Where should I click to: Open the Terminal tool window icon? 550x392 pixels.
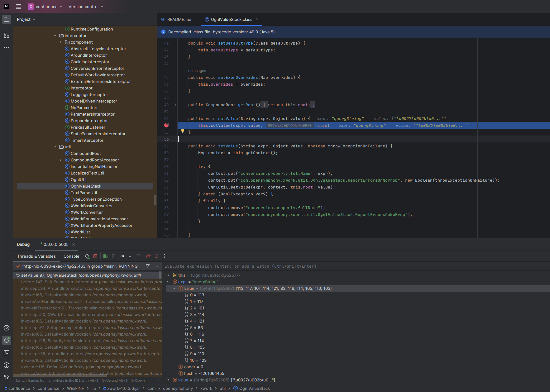coord(7,353)
